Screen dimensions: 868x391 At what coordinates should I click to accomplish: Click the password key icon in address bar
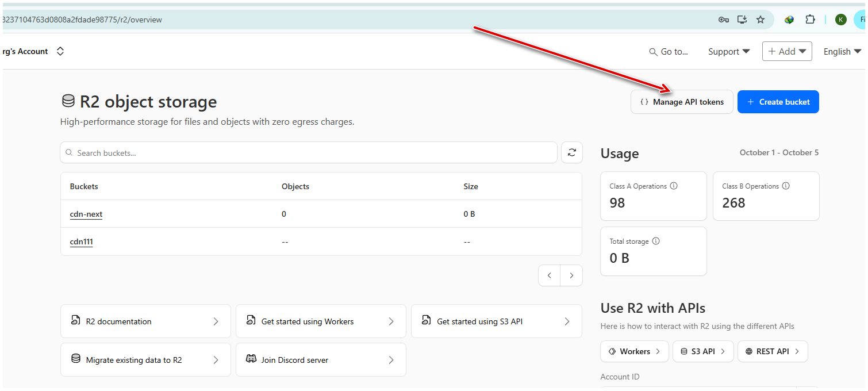click(724, 20)
